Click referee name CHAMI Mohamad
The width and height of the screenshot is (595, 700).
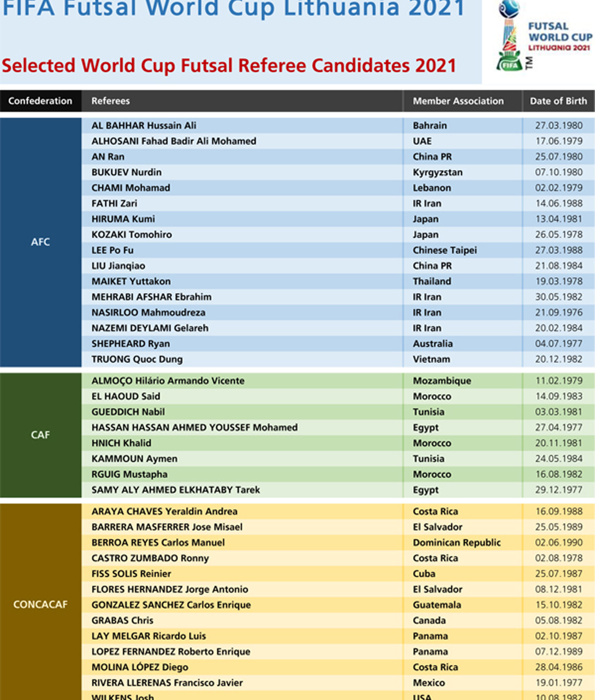[131, 188]
